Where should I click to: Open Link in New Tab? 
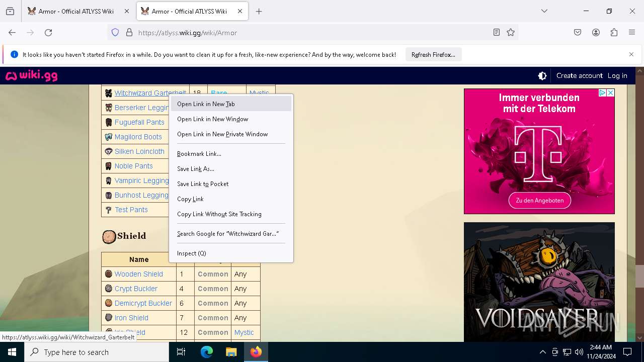click(231, 104)
